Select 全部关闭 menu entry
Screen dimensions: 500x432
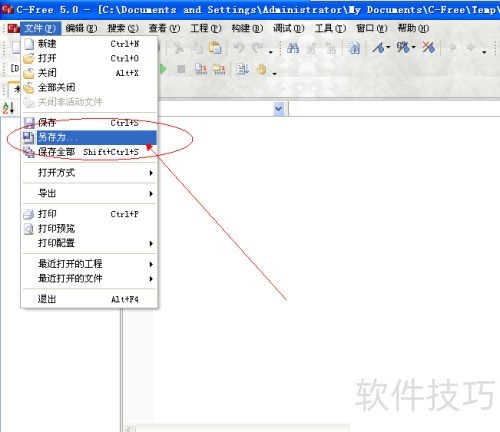[89, 87]
